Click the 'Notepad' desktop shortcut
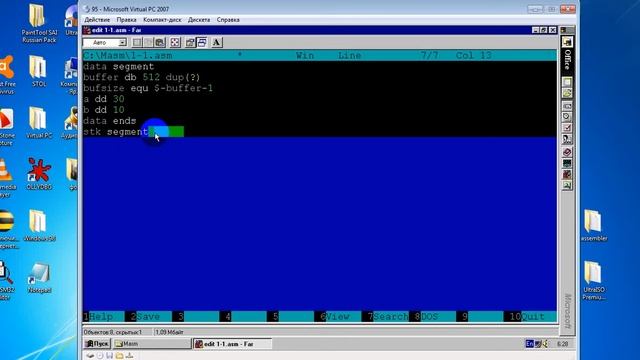Viewport: 640px width, 360px height. [39, 278]
